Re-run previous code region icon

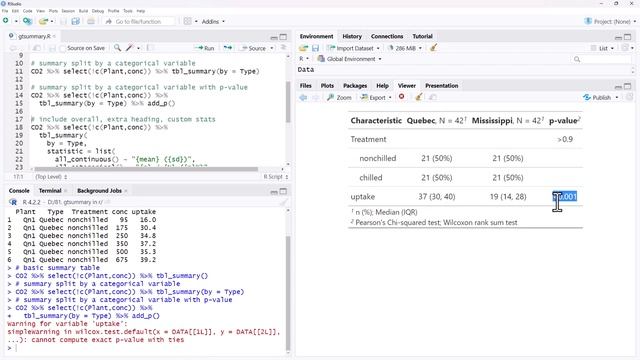(228, 48)
